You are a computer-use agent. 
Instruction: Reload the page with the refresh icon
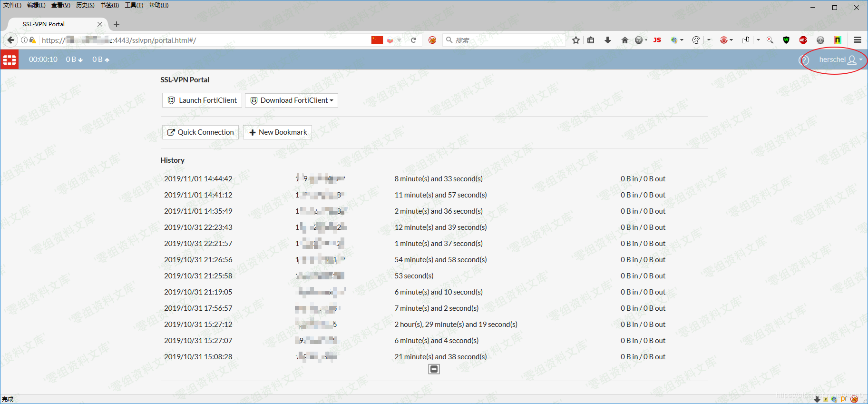[x=414, y=40]
